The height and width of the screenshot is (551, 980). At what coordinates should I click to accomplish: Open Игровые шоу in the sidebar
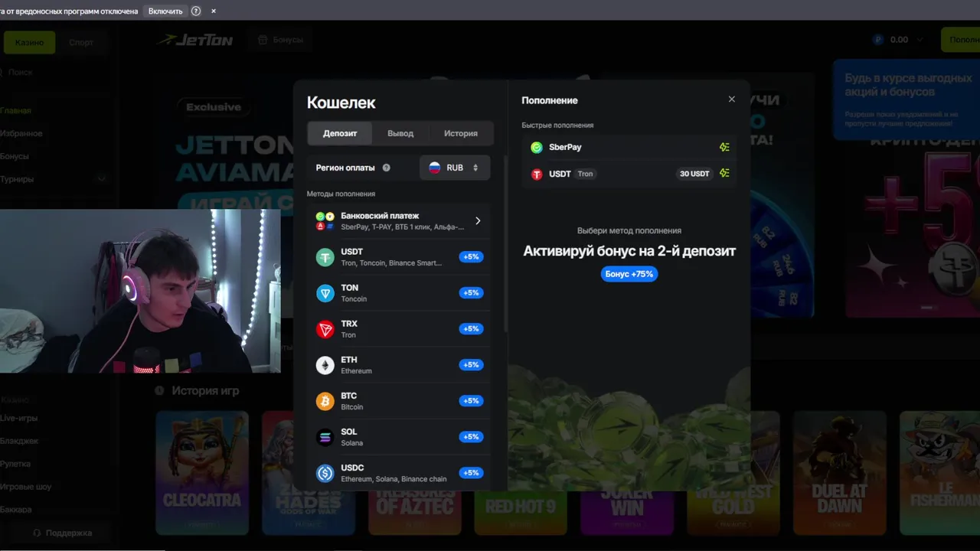26,487
